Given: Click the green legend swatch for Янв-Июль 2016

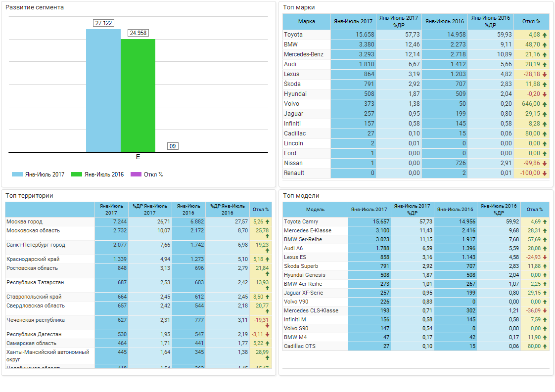Looking at the screenshot, I should pos(77,174).
